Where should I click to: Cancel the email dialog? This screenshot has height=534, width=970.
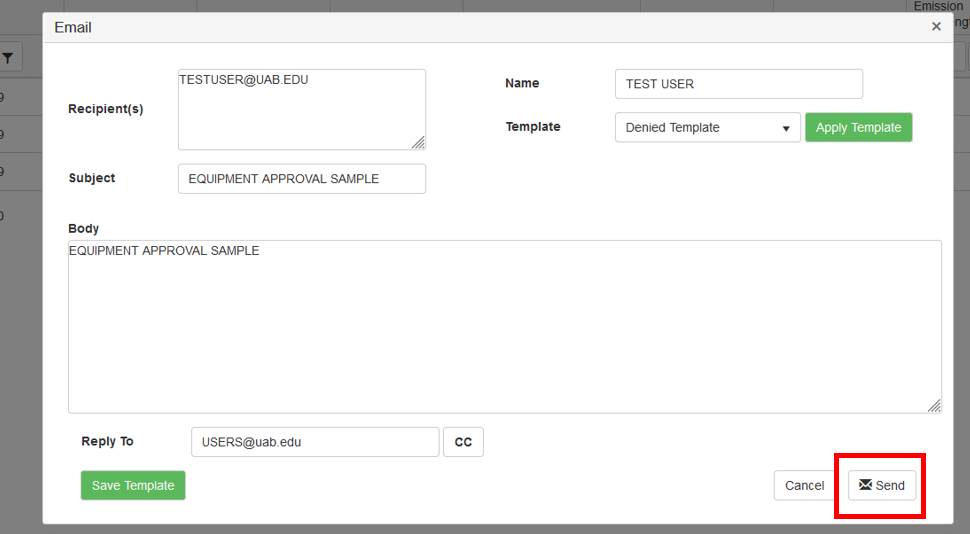coord(804,485)
